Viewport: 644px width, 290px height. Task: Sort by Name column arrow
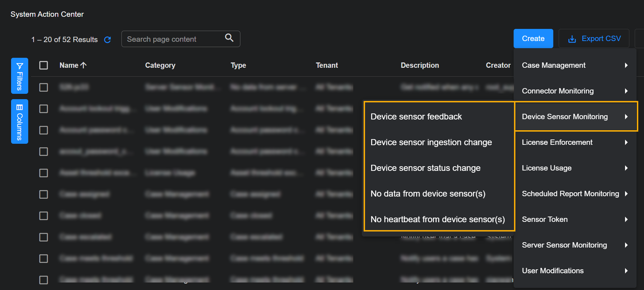click(x=84, y=65)
